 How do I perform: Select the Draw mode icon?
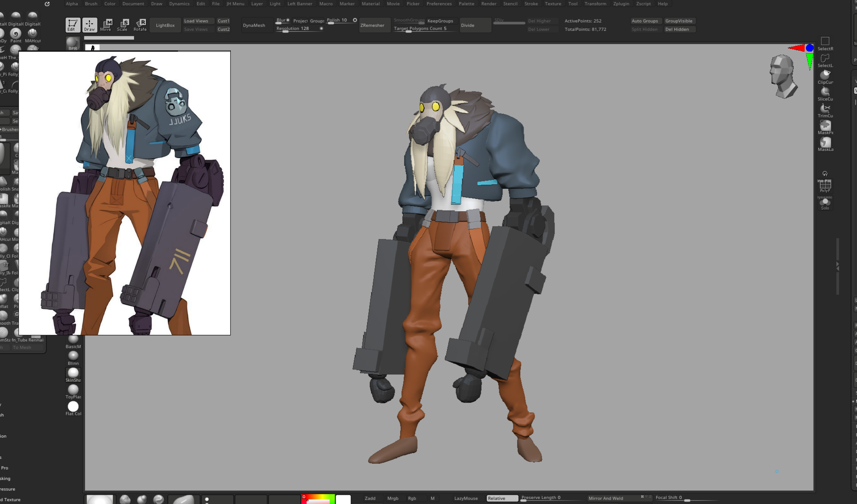pos(89,25)
